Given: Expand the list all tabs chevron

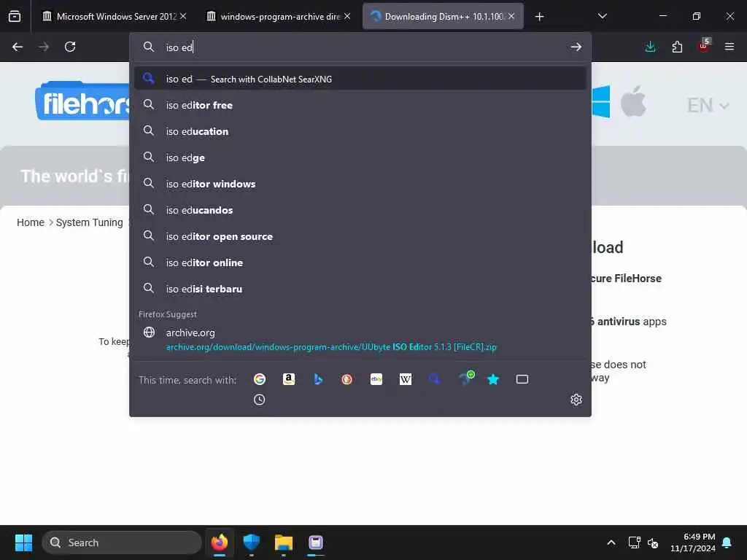Looking at the screenshot, I should tap(602, 17).
